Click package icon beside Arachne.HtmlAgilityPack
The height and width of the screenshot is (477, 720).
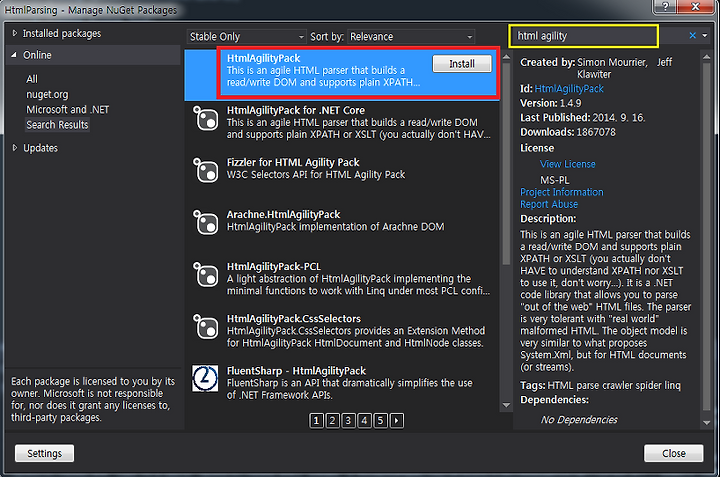click(x=205, y=223)
